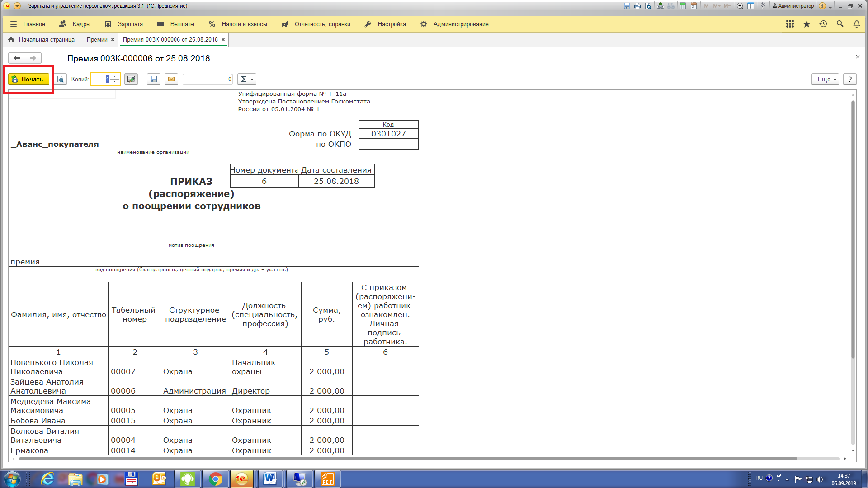Viewport: 868px width, 488px height.
Task: Click the Администратор user name
Action: pos(793,6)
